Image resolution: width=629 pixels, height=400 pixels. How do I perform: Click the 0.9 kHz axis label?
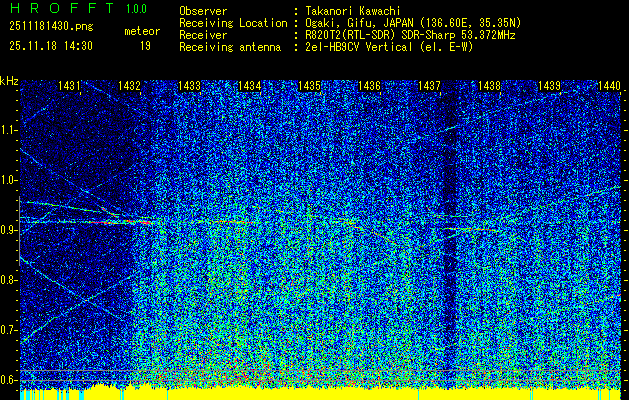8,230
